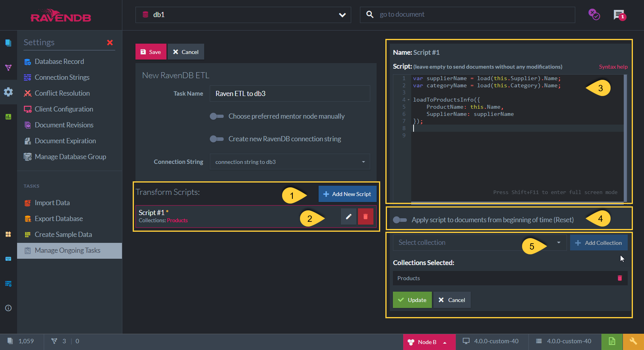The height and width of the screenshot is (350, 644).
Task: Click Add New Script button
Action: [x=348, y=194]
